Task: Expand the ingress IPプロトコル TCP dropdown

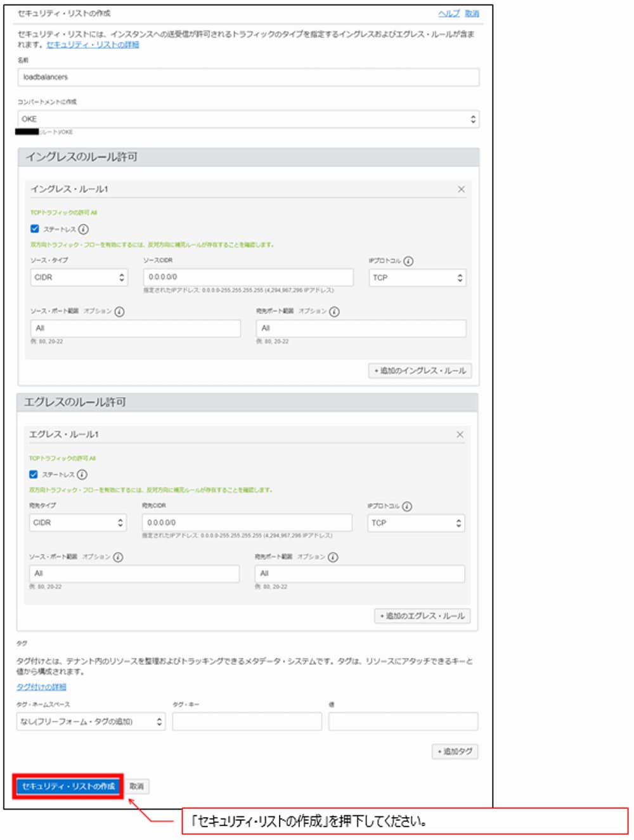Action: point(417,277)
